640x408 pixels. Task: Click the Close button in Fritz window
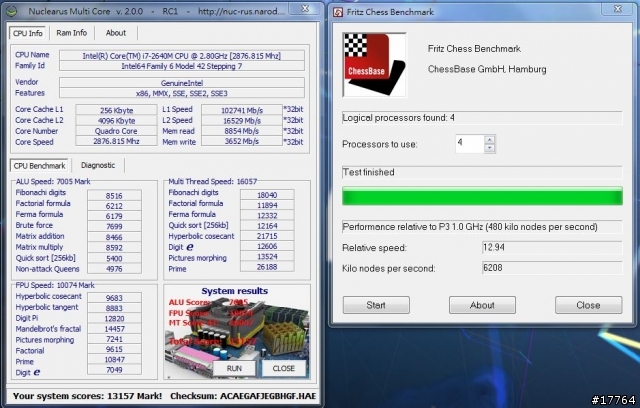588,305
